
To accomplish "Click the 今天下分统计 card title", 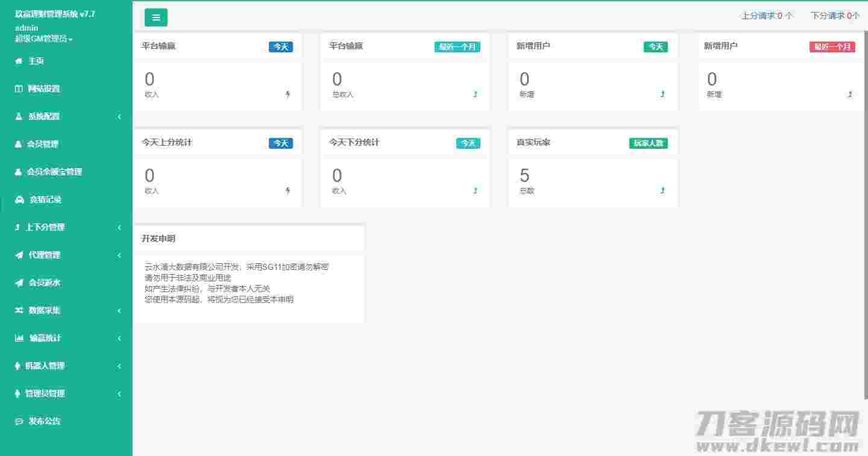I will (x=354, y=142).
